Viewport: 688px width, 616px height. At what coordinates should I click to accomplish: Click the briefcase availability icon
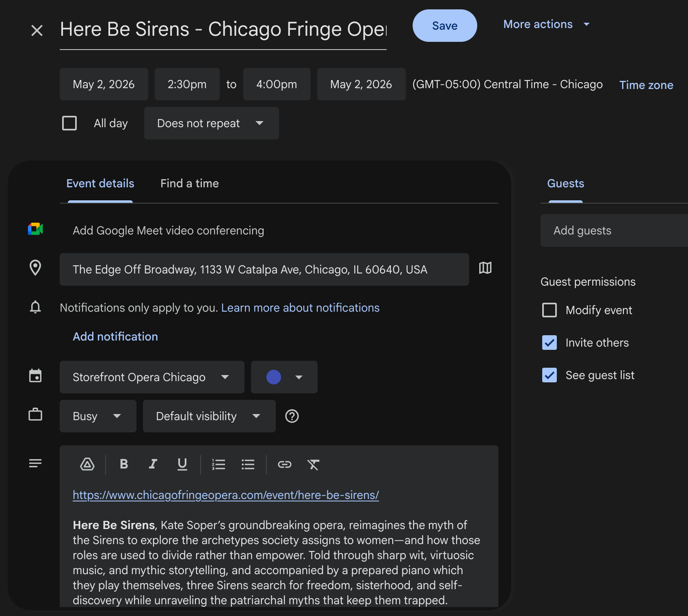pyautogui.click(x=35, y=414)
